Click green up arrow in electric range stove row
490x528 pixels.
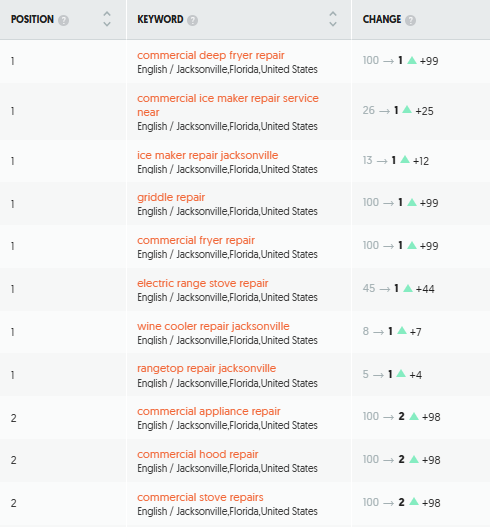tap(408, 288)
